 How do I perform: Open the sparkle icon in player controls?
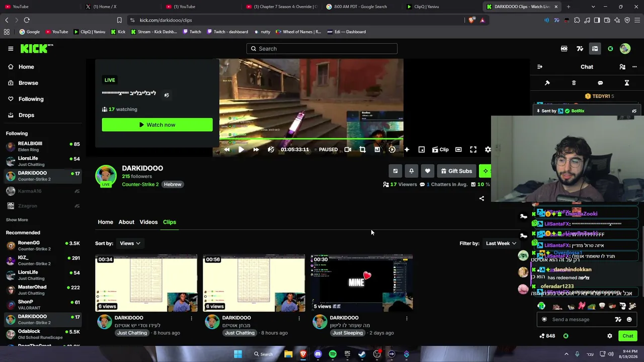pyautogui.click(x=407, y=149)
